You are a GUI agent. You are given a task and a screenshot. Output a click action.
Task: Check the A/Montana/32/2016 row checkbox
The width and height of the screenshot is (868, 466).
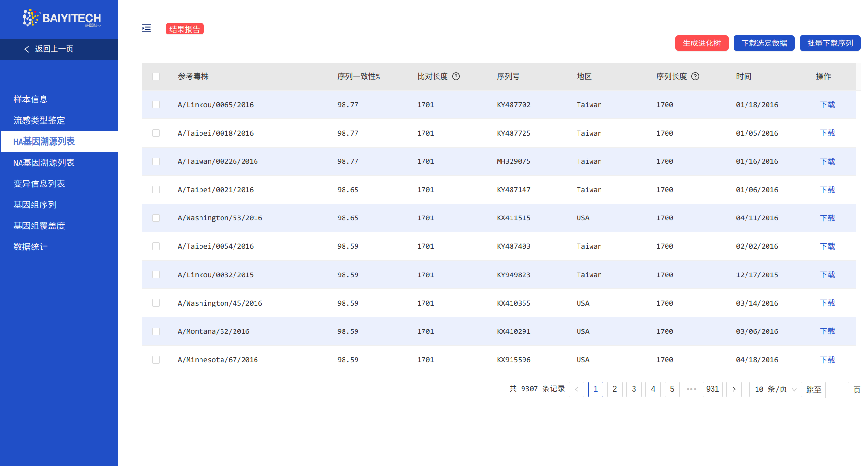coord(156,331)
